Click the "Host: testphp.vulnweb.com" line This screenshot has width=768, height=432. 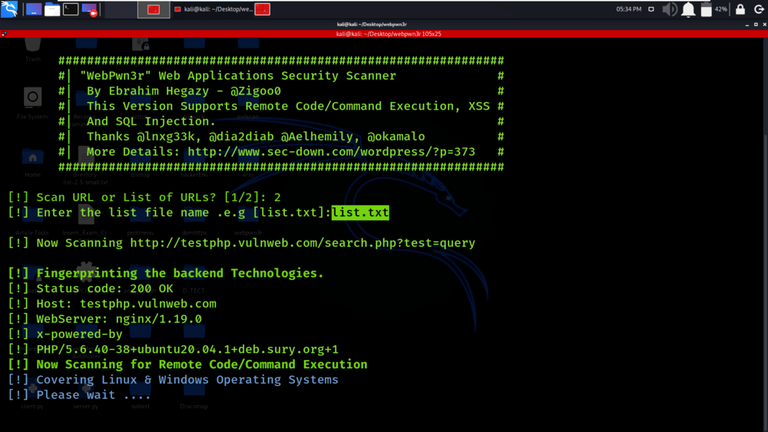pyautogui.click(x=112, y=304)
